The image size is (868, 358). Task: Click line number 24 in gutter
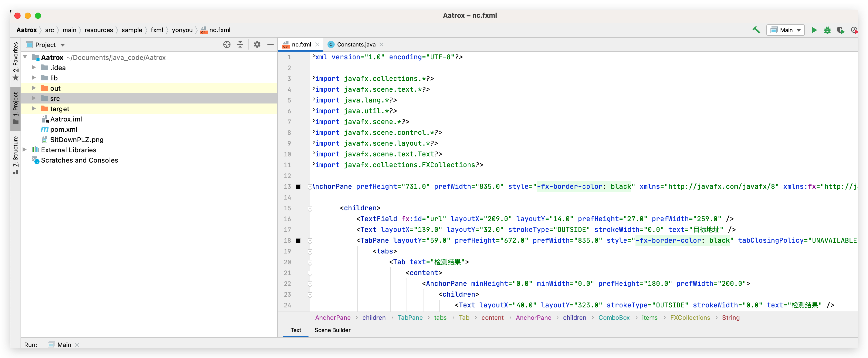(287, 305)
